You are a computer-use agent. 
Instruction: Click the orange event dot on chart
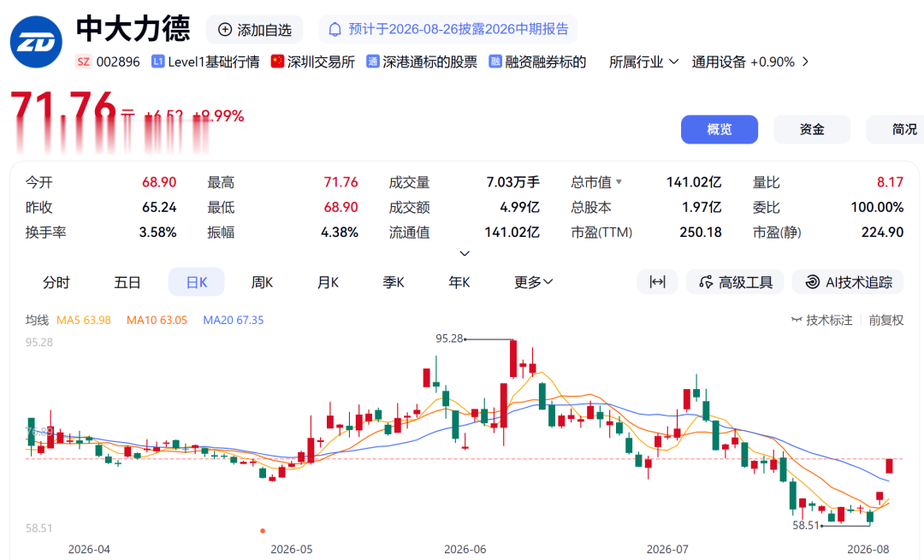point(263,531)
